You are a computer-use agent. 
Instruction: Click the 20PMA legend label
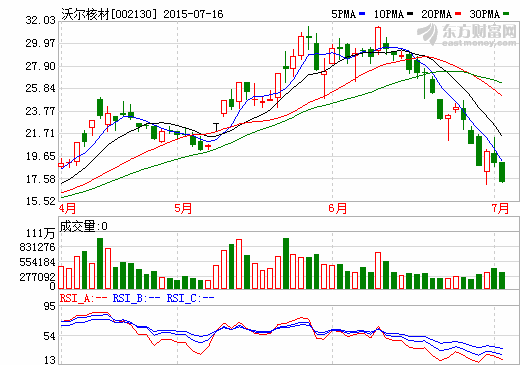[437, 14]
